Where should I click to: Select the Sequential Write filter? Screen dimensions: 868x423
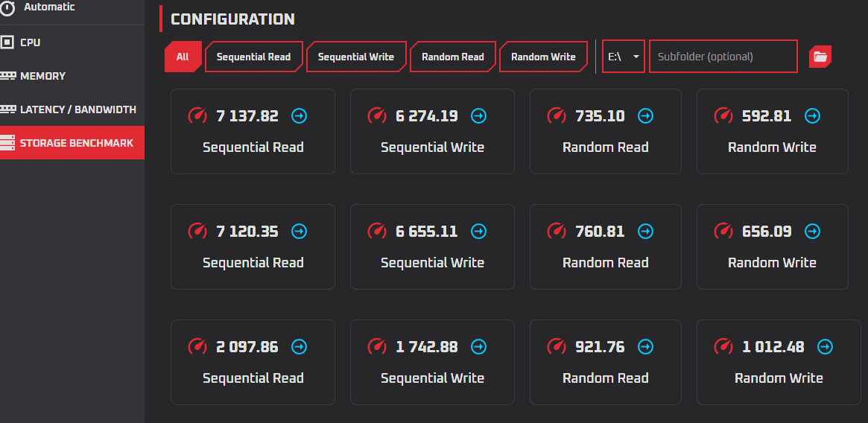pyautogui.click(x=355, y=57)
